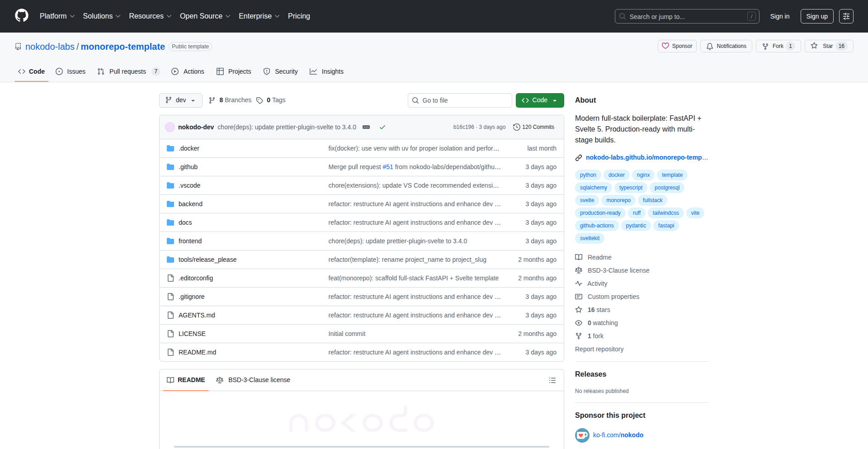Image resolution: width=868 pixels, height=449 pixels.
Task: Open the nokodo-labs.github.io website link
Action: click(644, 157)
